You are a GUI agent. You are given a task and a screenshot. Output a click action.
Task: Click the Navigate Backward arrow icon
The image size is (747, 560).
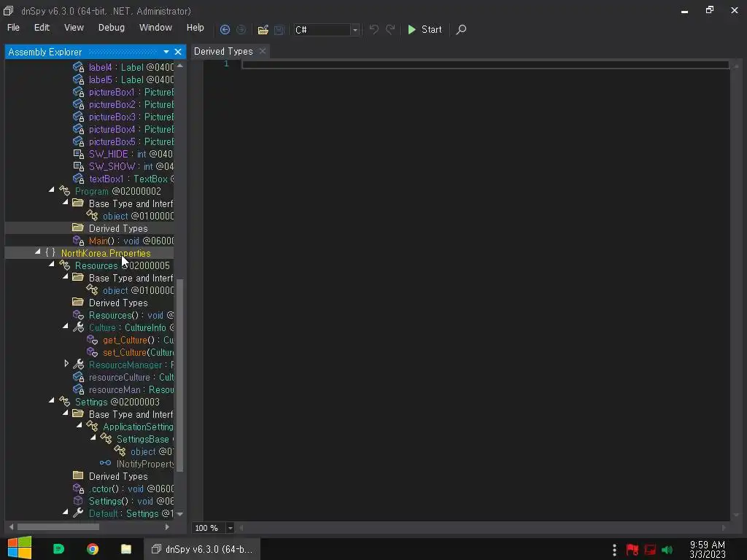225,29
